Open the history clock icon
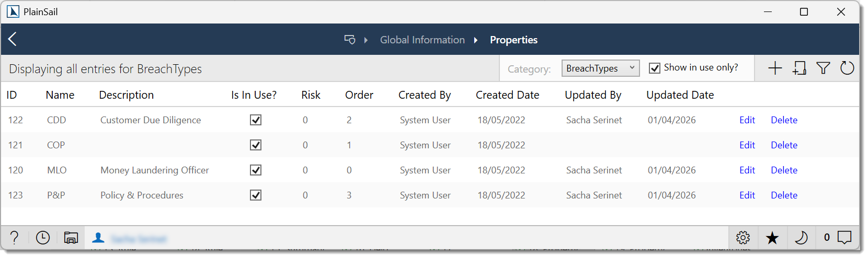Screen dimensions: 868x258 (x=43, y=238)
